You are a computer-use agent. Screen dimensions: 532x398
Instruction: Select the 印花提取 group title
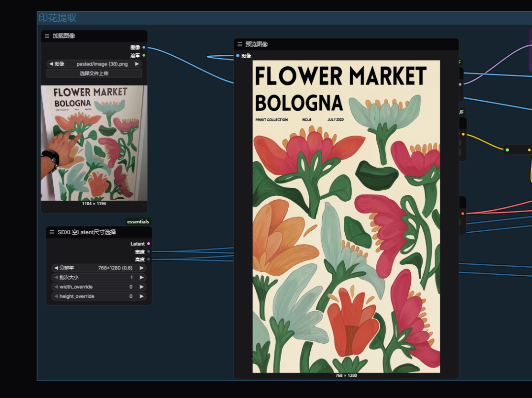pyautogui.click(x=57, y=18)
